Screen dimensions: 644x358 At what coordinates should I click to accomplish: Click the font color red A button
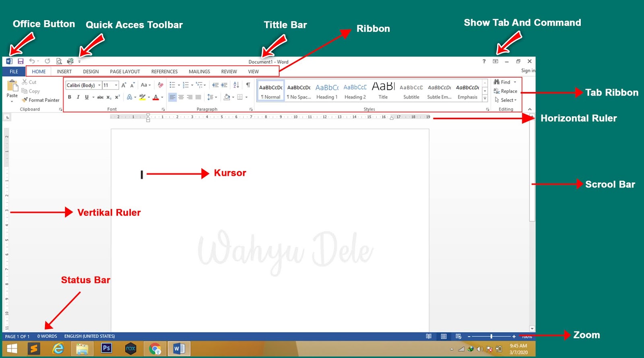click(156, 97)
